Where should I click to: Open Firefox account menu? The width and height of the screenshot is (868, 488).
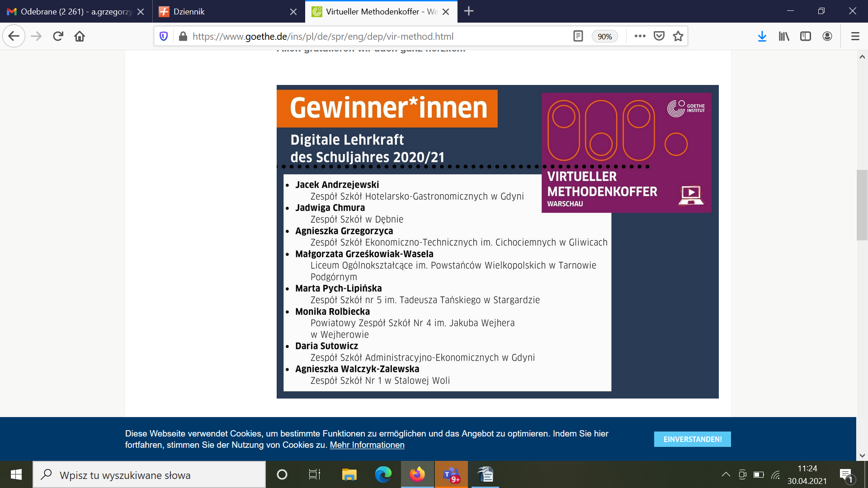827,36
